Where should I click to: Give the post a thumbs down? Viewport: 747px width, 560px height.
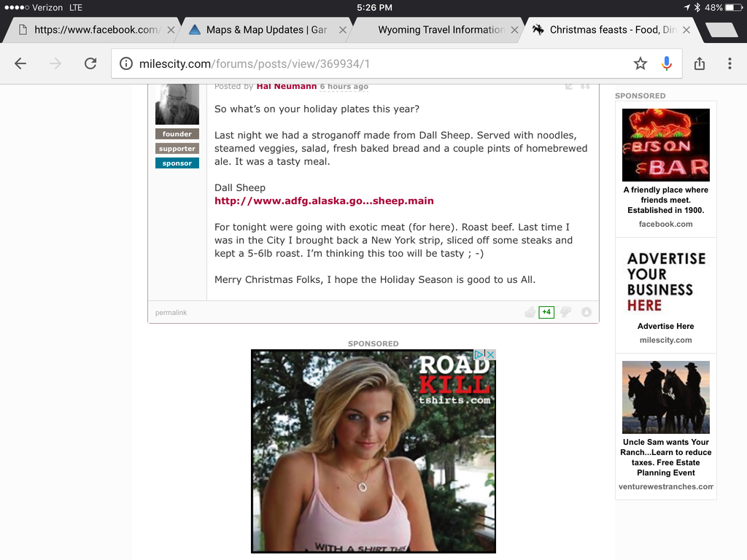pyautogui.click(x=566, y=312)
